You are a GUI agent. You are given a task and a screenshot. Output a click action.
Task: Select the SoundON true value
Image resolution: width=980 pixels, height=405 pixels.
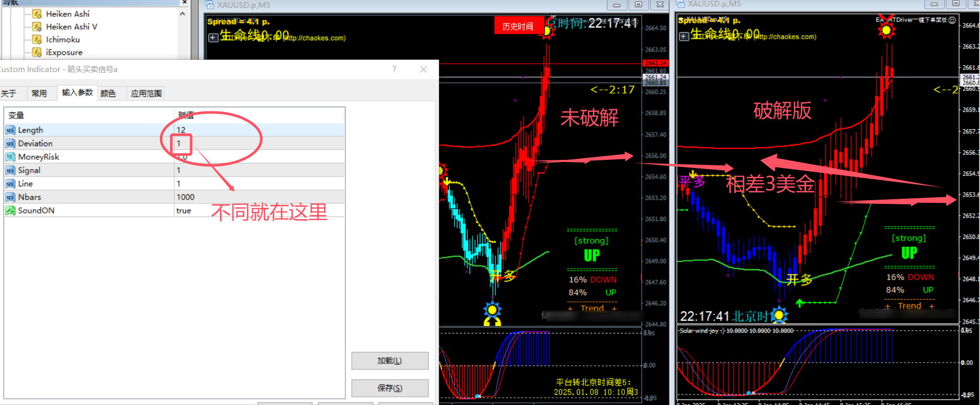click(x=259, y=210)
